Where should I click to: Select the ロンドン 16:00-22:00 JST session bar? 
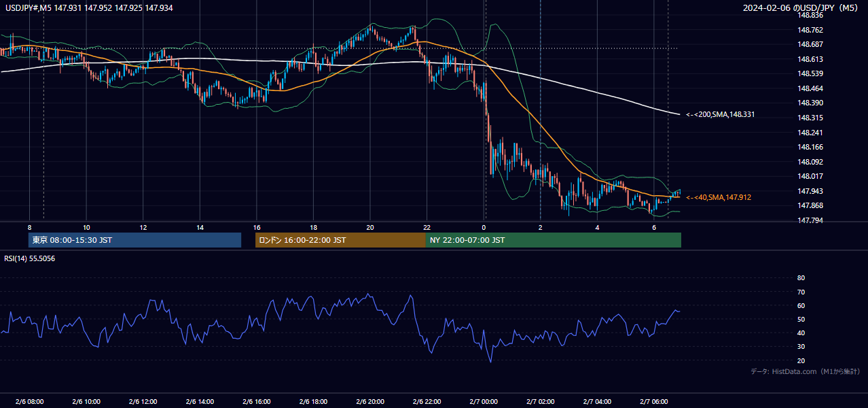tap(340, 240)
